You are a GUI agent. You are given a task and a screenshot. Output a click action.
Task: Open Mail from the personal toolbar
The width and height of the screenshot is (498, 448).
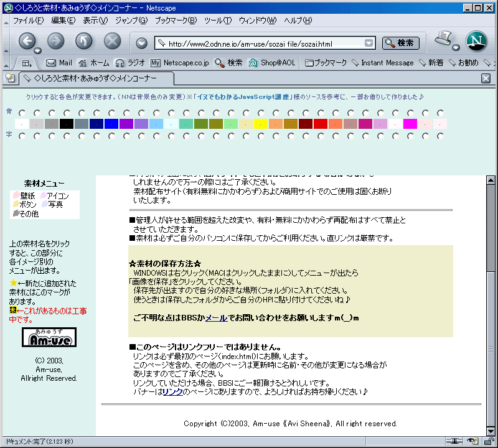(59, 63)
